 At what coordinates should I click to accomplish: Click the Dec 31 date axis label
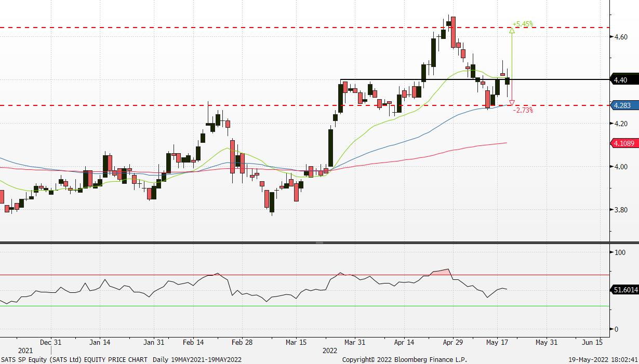pos(51,342)
